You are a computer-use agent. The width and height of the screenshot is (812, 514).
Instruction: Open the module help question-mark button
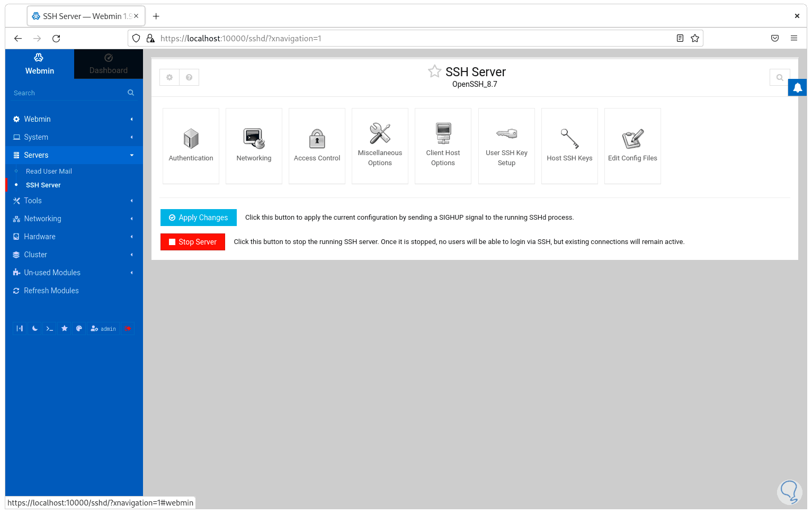(189, 77)
